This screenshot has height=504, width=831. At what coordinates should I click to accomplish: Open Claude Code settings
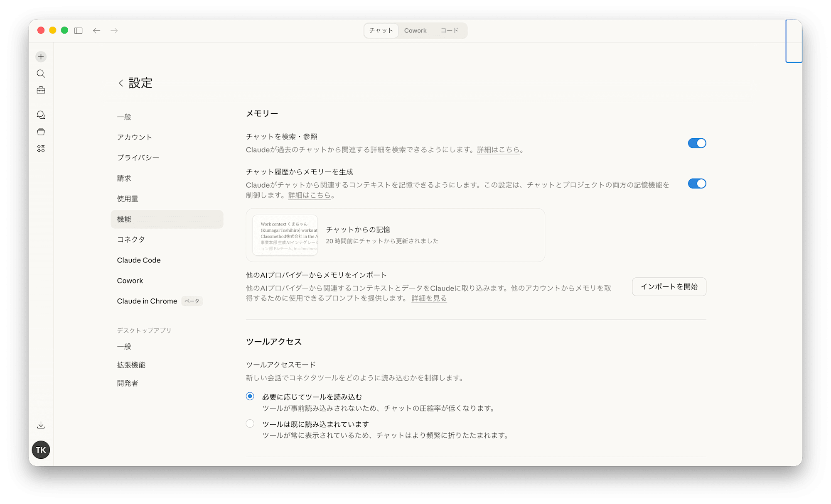click(x=139, y=260)
